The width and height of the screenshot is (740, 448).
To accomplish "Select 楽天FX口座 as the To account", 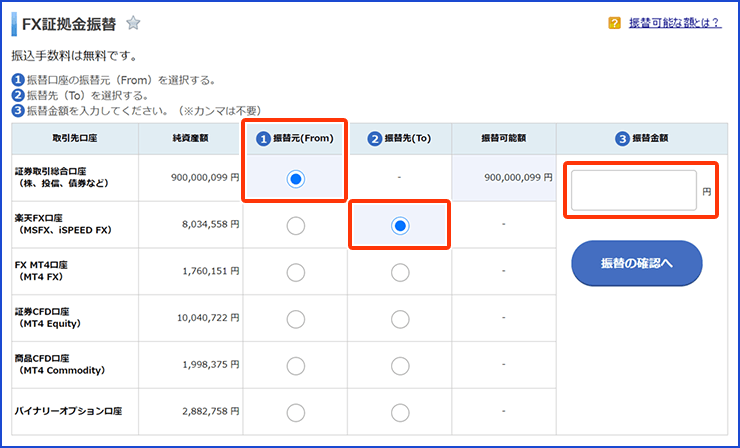I will coord(400,226).
